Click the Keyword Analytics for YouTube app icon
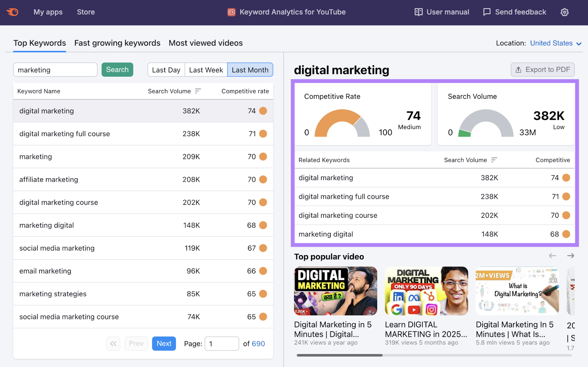 pyautogui.click(x=231, y=12)
